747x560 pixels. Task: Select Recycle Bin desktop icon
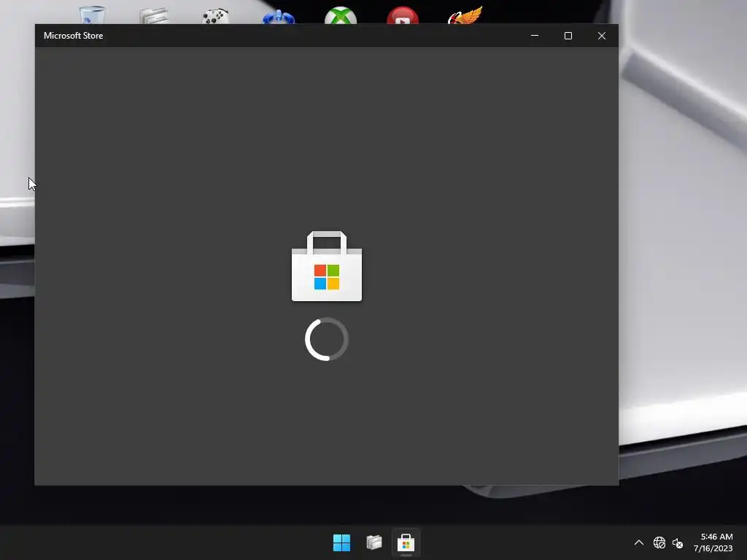(x=92, y=15)
